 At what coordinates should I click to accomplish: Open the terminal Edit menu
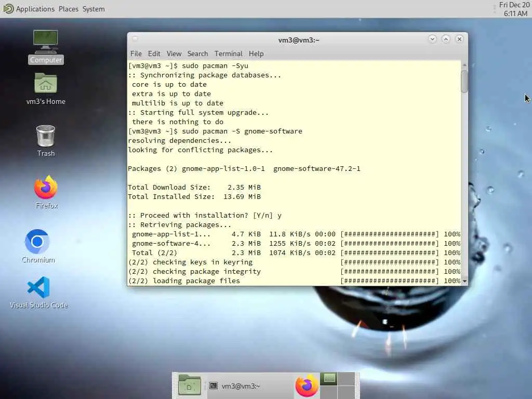click(x=154, y=54)
